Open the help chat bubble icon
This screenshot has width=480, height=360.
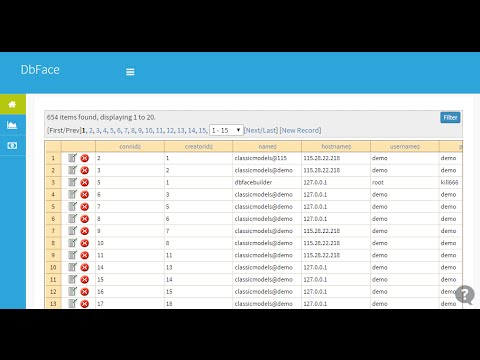(x=465, y=294)
